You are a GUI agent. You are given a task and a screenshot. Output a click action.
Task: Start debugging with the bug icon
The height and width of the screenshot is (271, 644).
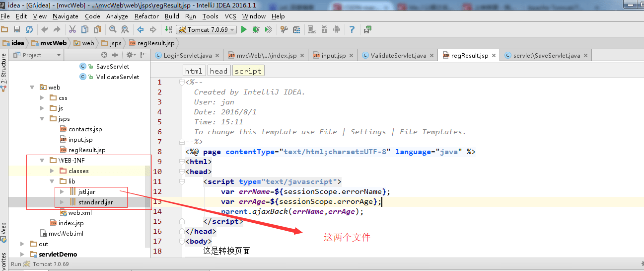256,29
